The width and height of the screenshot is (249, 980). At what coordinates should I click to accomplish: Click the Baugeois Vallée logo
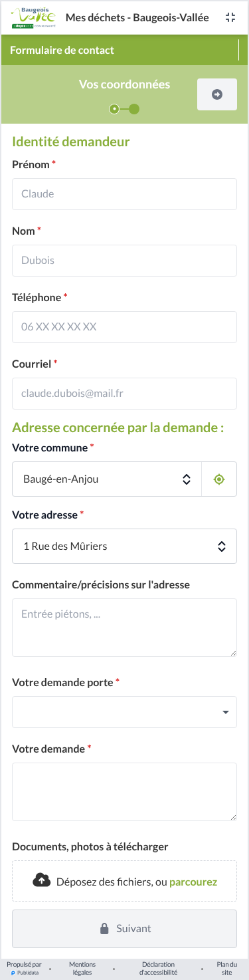coord(34,17)
